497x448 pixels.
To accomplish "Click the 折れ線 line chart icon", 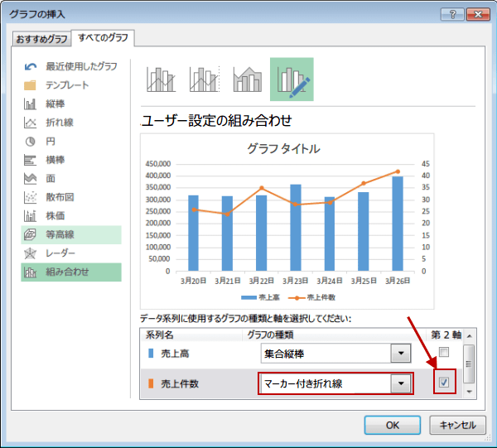I will pyautogui.click(x=30, y=123).
